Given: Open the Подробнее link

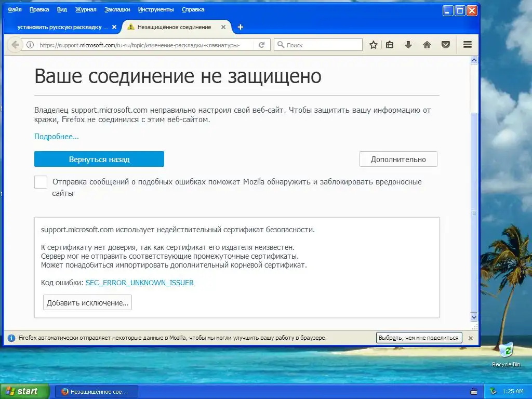Looking at the screenshot, I should coord(56,137).
